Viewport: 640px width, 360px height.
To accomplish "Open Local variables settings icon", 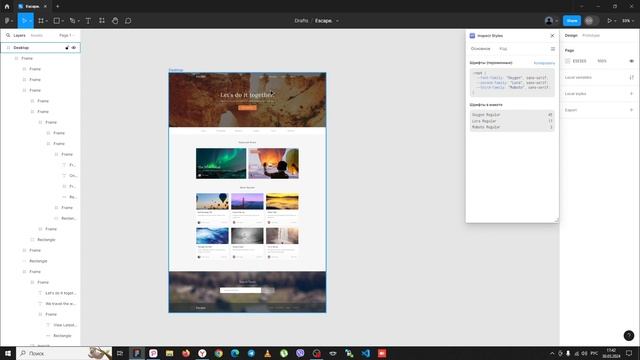I will tap(631, 77).
